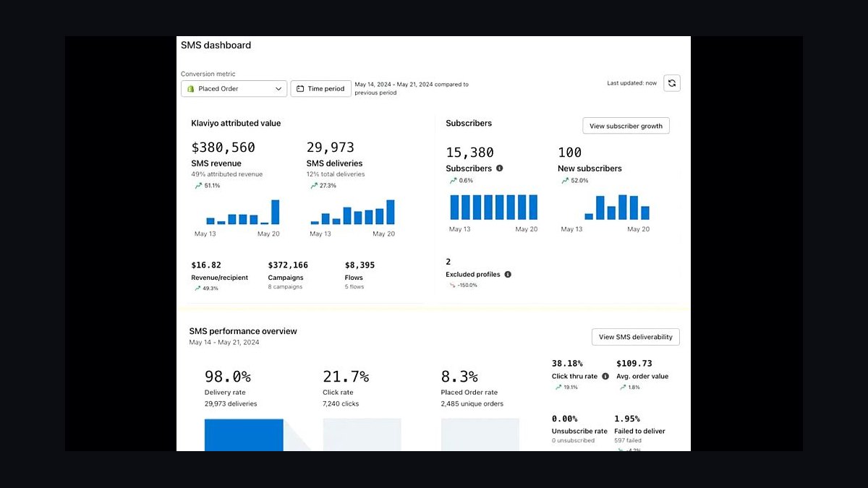868x488 pixels.
Task: Click the SMS deliveries bar chart
Action: [x=353, y=213]
